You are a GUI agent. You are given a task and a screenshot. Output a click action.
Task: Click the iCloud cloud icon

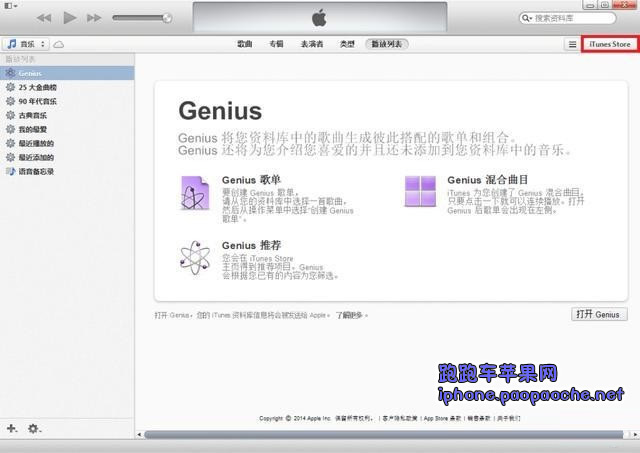tap(58, 44)
